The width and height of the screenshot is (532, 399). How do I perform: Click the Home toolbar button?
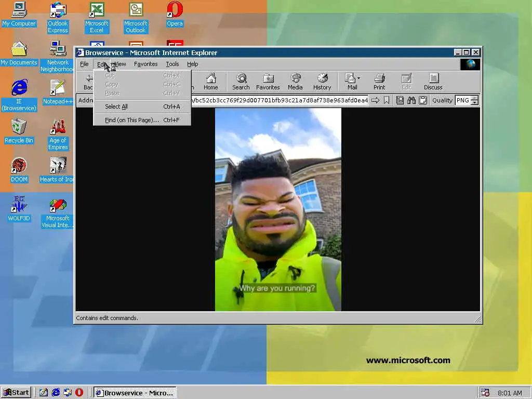211,82
